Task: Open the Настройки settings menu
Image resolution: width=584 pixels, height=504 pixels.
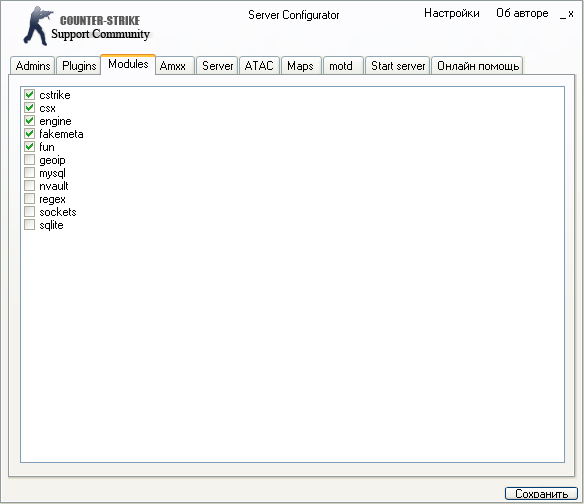Action: (452, 13)
